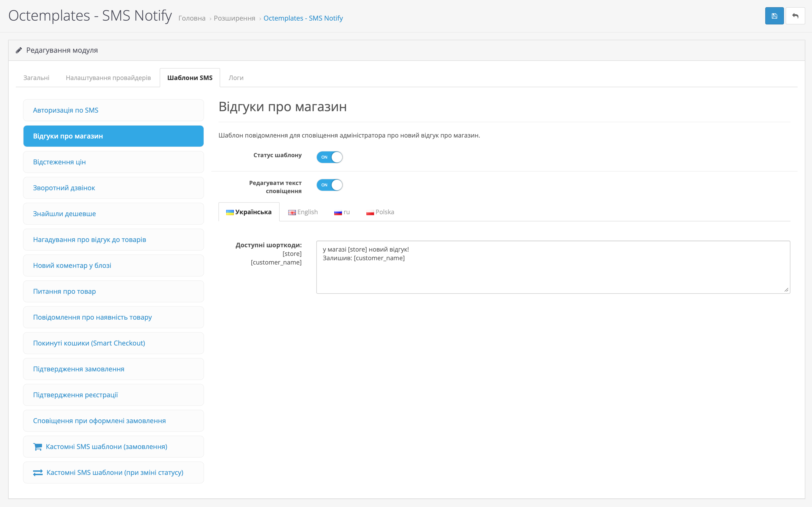
Task: Switch to English flag language tab
Action: (303, 212)
